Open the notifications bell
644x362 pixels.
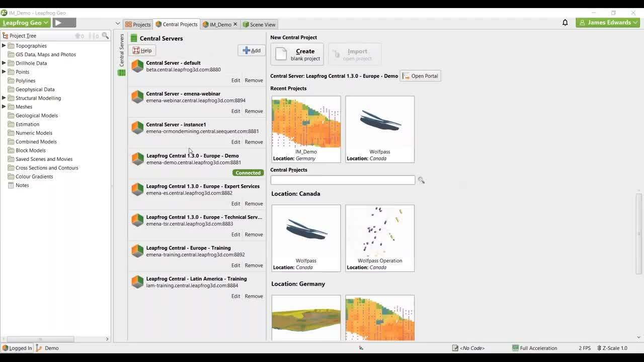tap(565, 23)
